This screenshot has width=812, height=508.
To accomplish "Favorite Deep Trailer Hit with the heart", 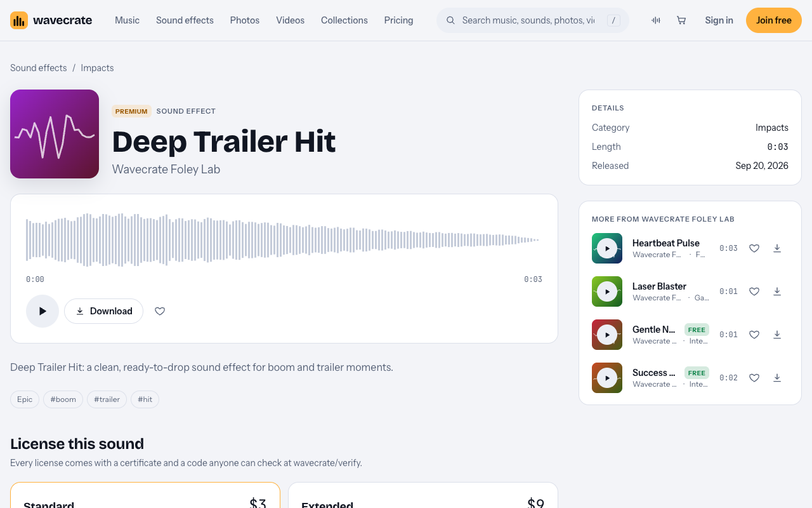I will (x=160, y=311).
